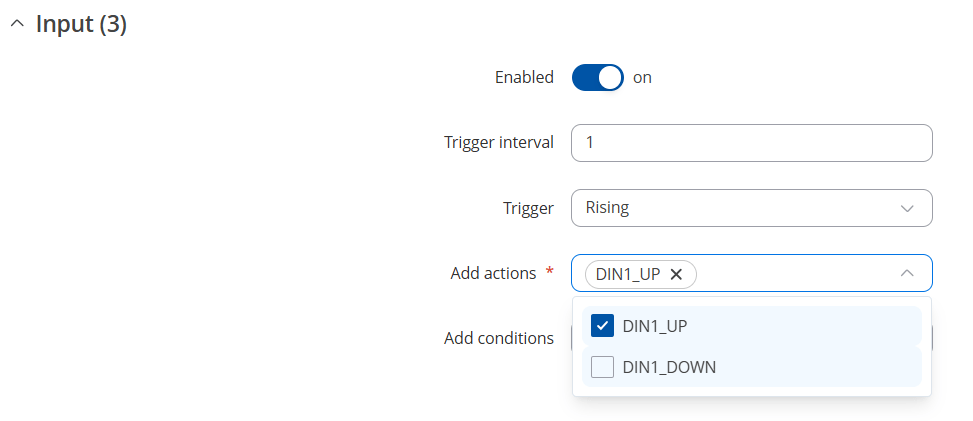
Task: Click the 'on' text beside toggle
Action: point(642,78)
